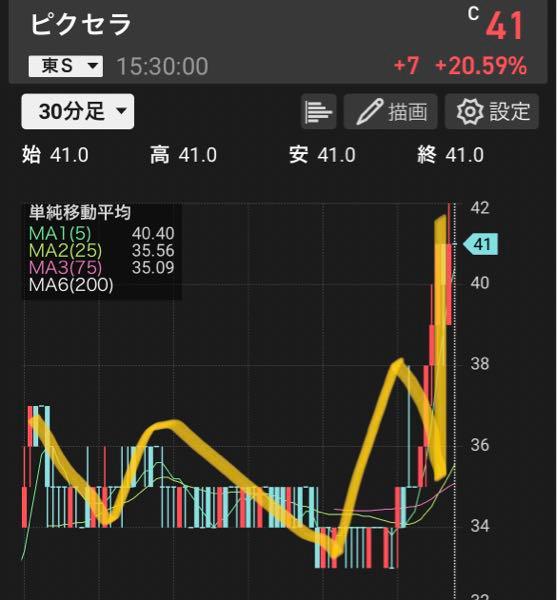
Task: Click the 高 41.0 high value
Action: [183, 155]
